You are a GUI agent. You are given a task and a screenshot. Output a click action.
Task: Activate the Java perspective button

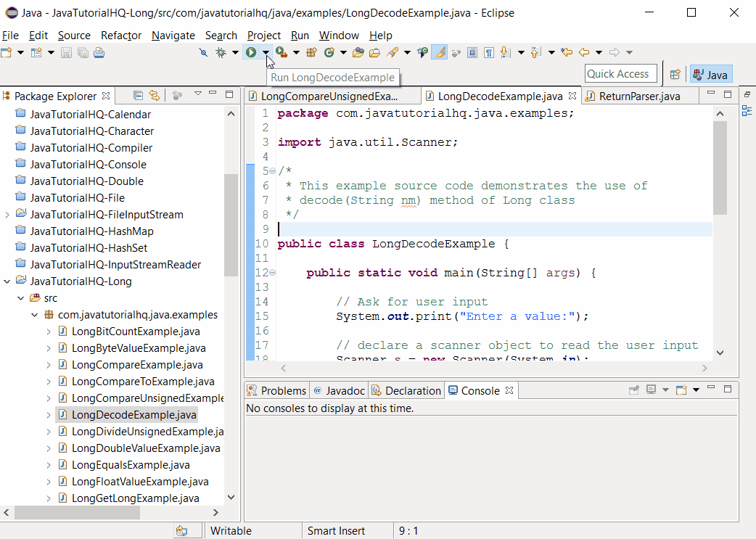(x=711, y=73)
